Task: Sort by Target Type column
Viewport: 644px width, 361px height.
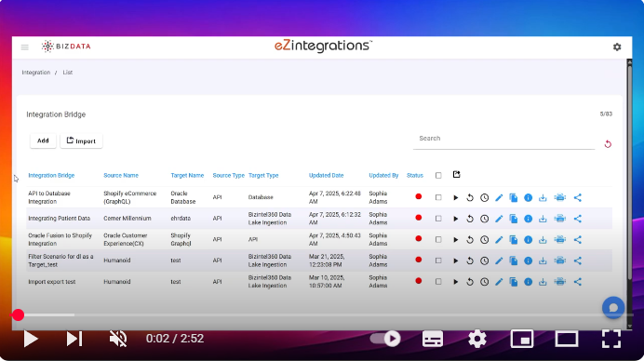Action: 263,175
